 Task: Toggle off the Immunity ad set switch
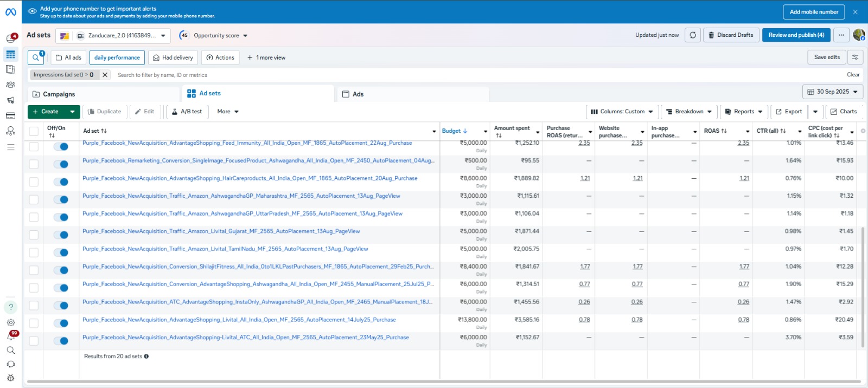pyautogui.click(x=61, y=147)
